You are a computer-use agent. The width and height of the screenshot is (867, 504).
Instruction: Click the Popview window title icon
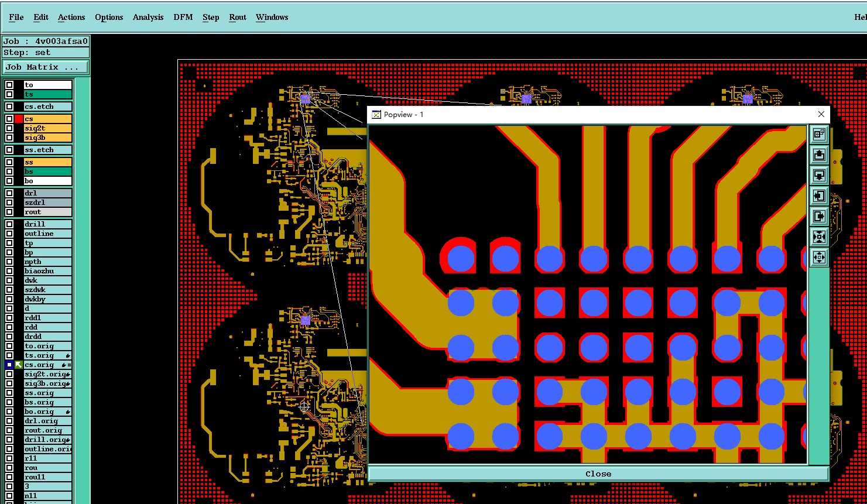tap(376, 114)
